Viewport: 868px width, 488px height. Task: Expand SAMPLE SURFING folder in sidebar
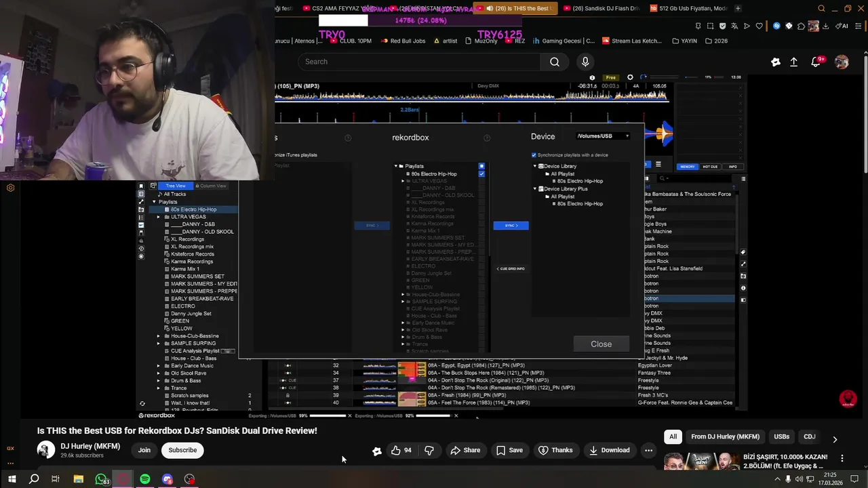159,344
